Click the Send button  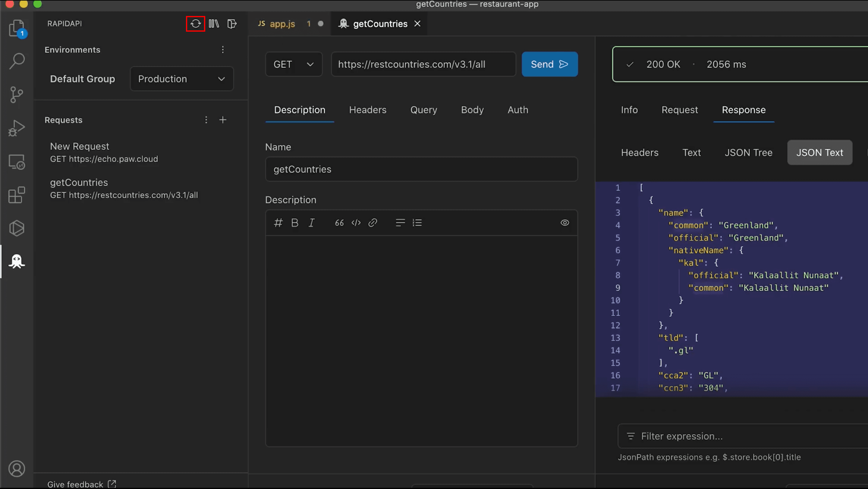(x=549, y=64)
